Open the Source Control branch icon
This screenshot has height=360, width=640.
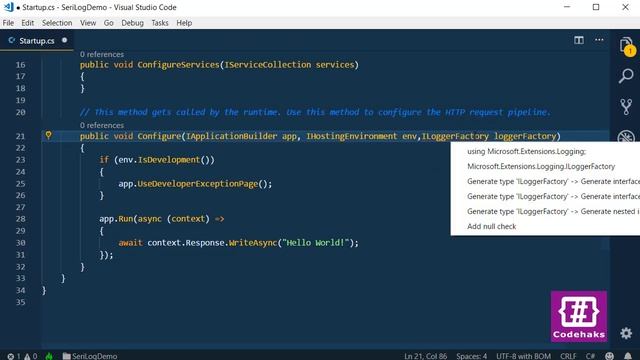626,107
